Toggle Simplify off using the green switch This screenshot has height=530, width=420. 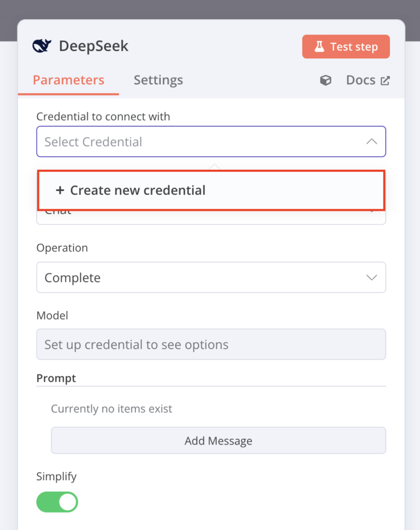coord(57,502)
